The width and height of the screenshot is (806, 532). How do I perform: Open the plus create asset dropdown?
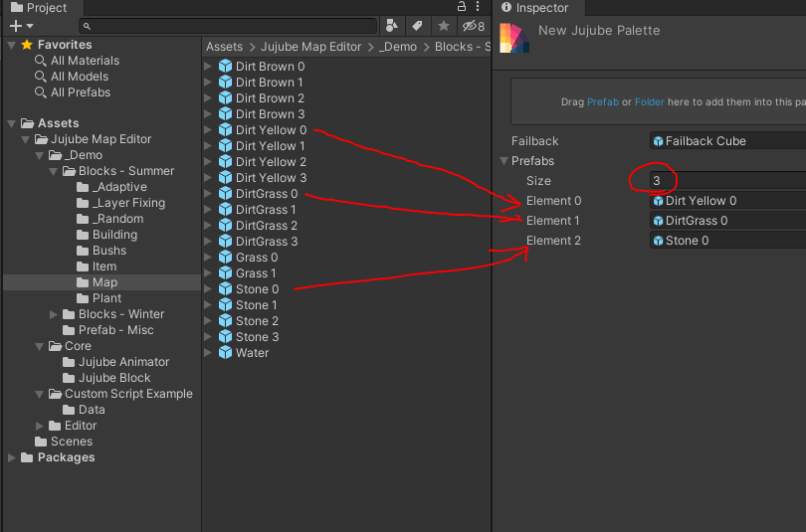coord(21,26)
